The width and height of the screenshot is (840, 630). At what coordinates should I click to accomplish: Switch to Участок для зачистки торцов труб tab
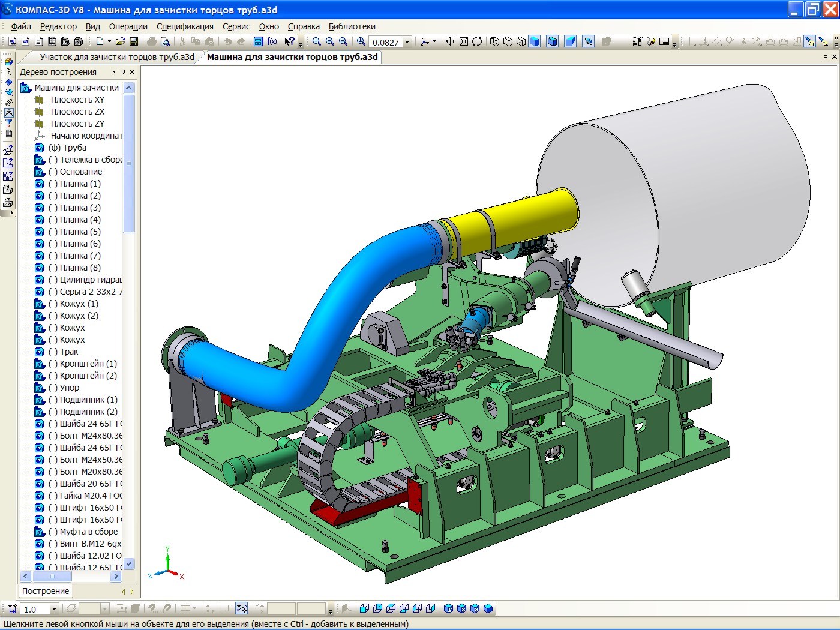(116, 57)
